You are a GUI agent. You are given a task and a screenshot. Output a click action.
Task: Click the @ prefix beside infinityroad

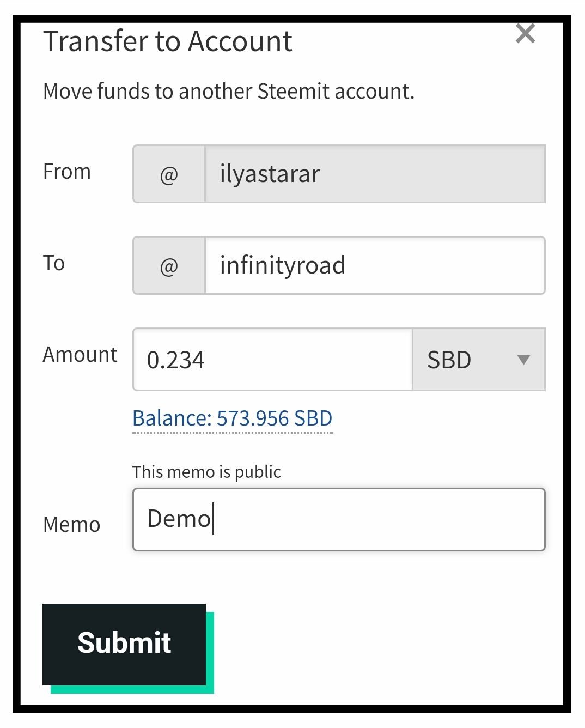point(169,266)
